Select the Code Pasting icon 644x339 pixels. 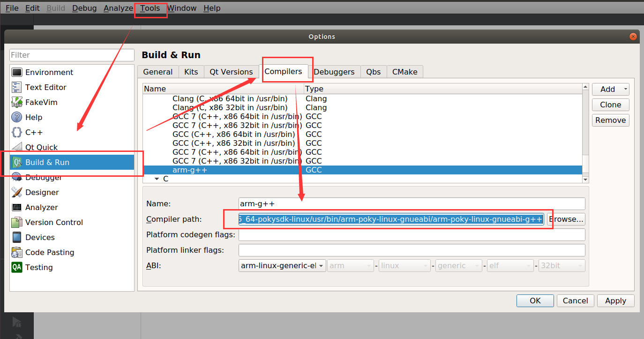coord(17,252)
